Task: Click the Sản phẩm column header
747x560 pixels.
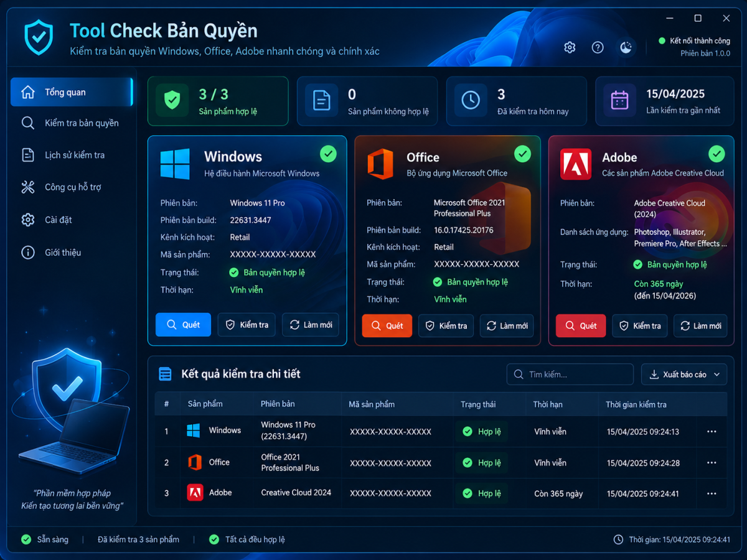Action: [205, 404]
